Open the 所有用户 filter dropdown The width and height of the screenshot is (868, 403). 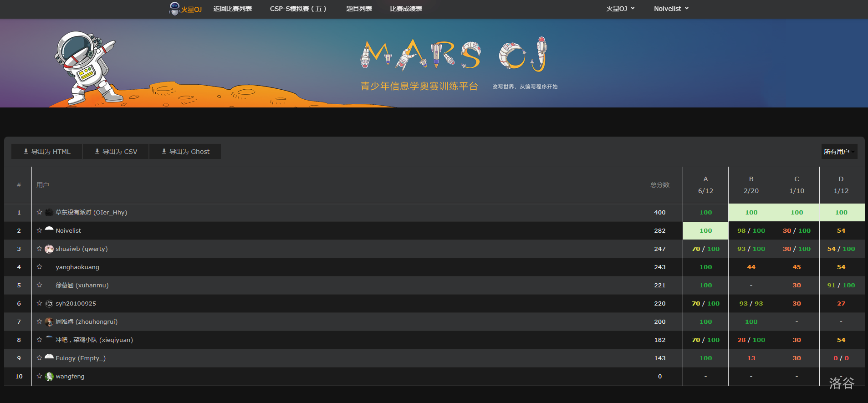click(x=839, y=152)
